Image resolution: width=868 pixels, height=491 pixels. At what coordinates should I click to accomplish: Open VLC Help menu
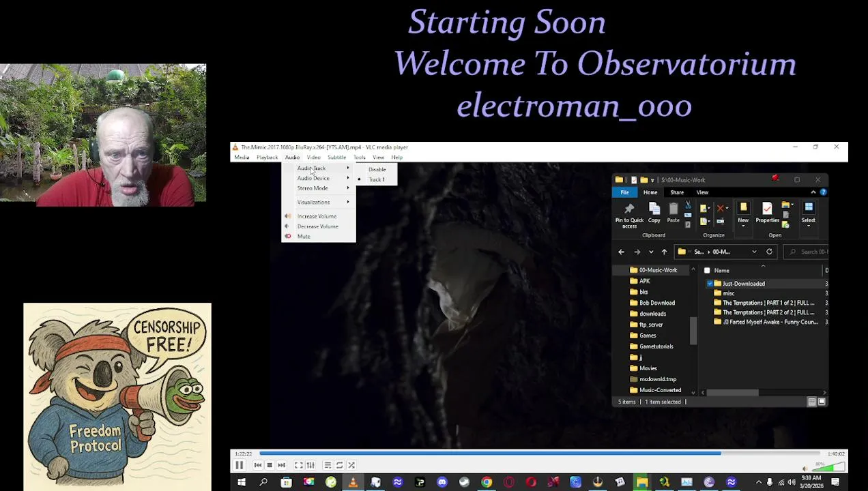[x=396, y=158]
